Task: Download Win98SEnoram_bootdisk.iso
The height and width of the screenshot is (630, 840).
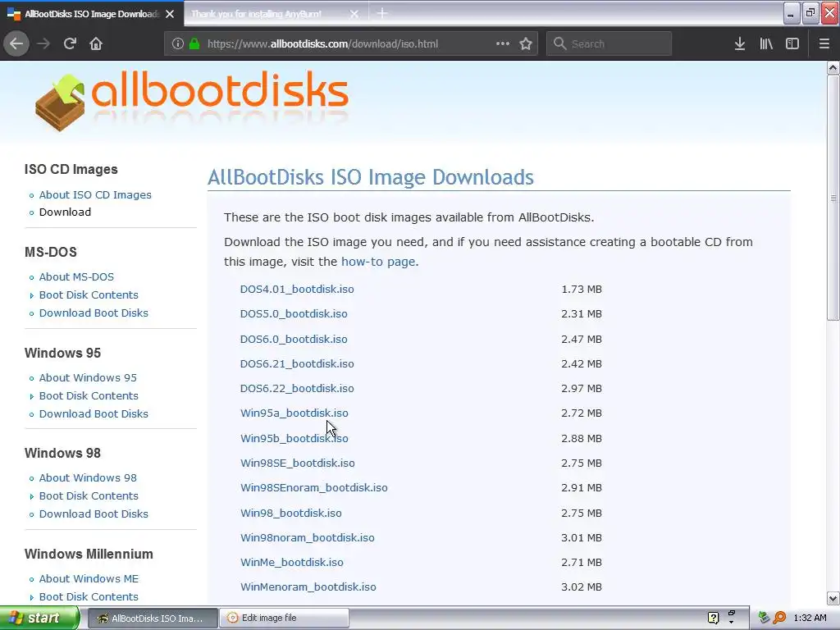Action: (x=314, y=487)
